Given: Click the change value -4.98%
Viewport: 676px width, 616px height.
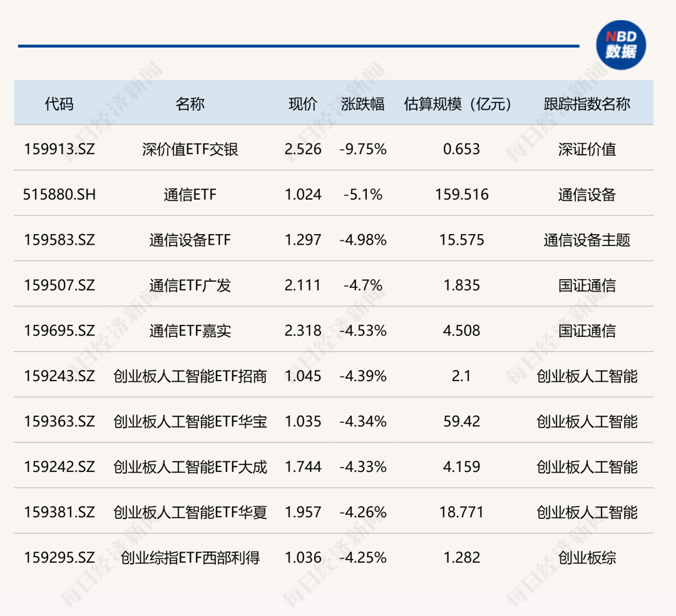Looking at the screenshot, I should coord(362,240).
